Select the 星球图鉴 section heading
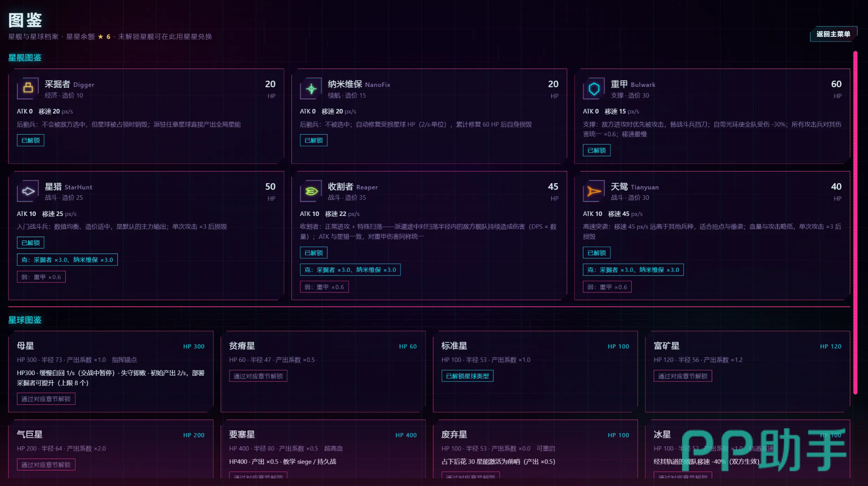This screenshot has width=868, height=486. 25,320
